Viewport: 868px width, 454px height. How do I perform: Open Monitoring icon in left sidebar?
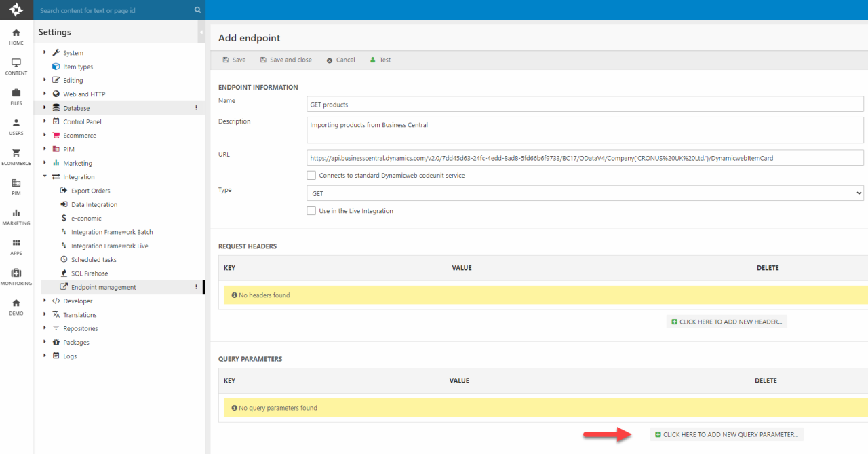click(16, 273)
